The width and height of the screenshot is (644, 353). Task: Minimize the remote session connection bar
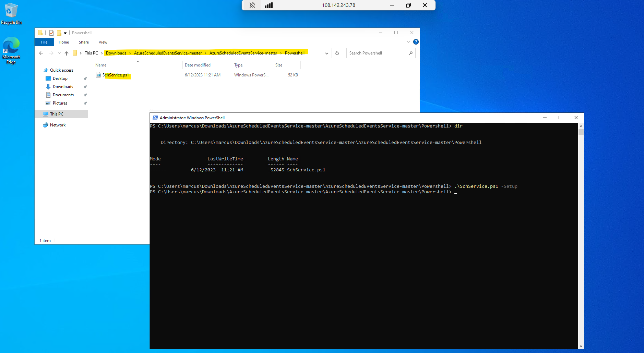point(392,5)
